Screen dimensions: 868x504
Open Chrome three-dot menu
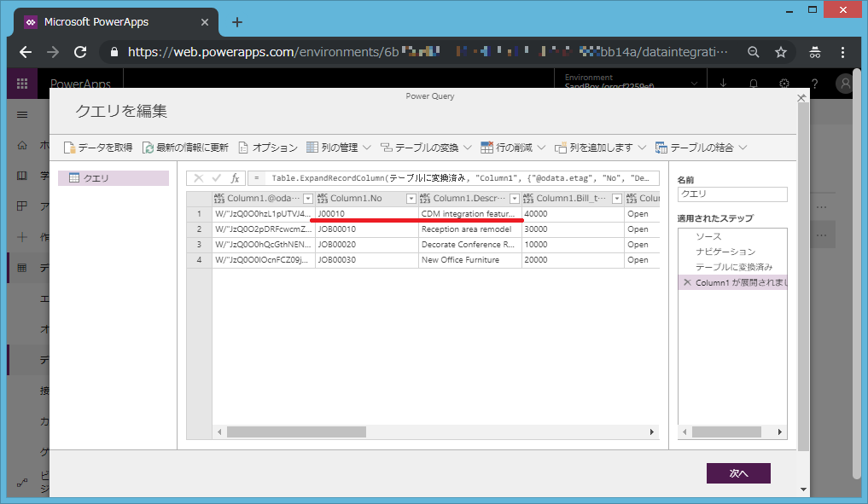[x=842, y=52]
